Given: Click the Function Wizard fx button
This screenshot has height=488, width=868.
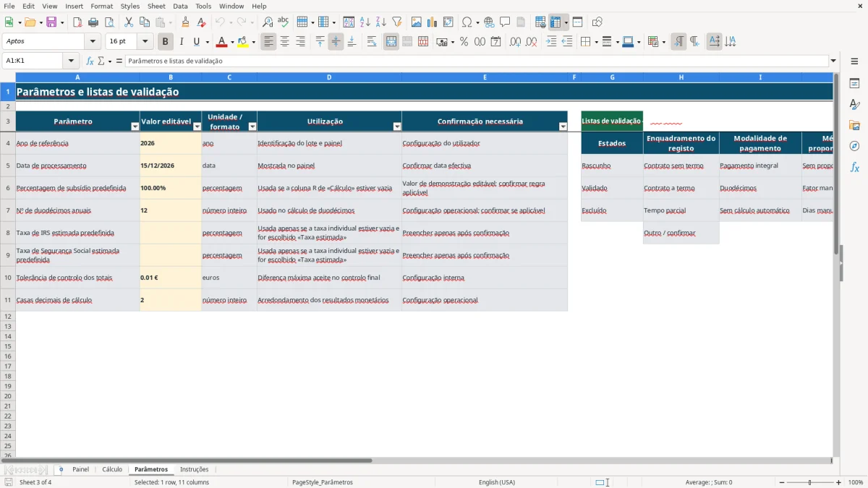Looking at the screenshot, I should (x=90, y=61).
